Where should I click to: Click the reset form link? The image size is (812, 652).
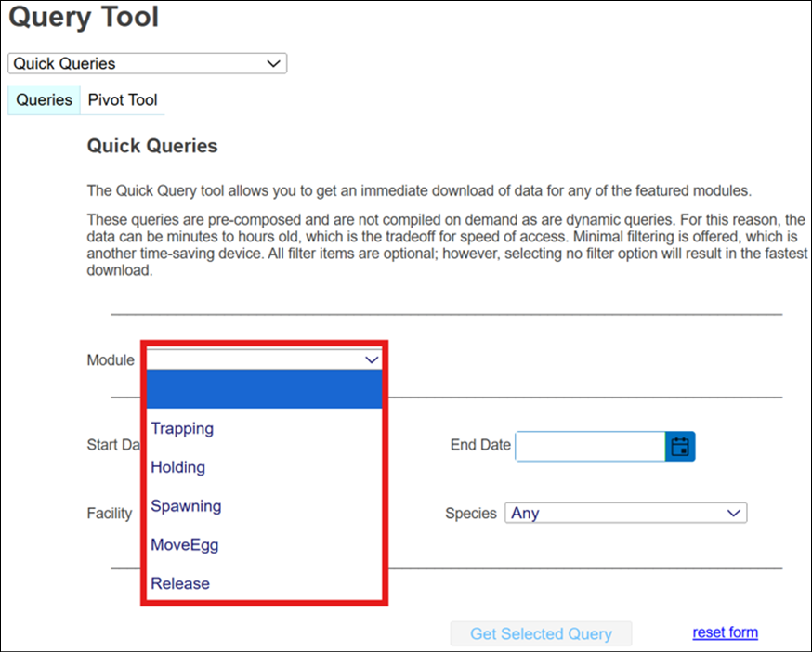(x=725, y=632)
